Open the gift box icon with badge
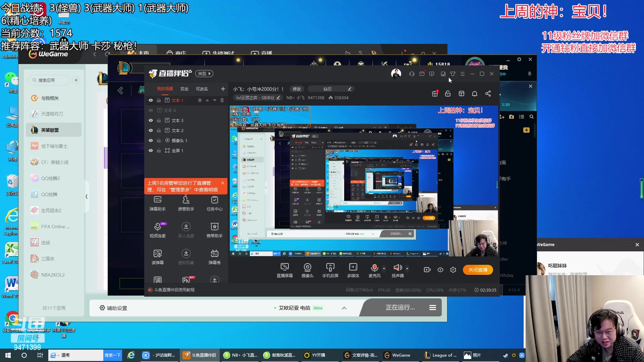Image resolution: width=644 pixels, height=362 pixels. pos(435,94)
